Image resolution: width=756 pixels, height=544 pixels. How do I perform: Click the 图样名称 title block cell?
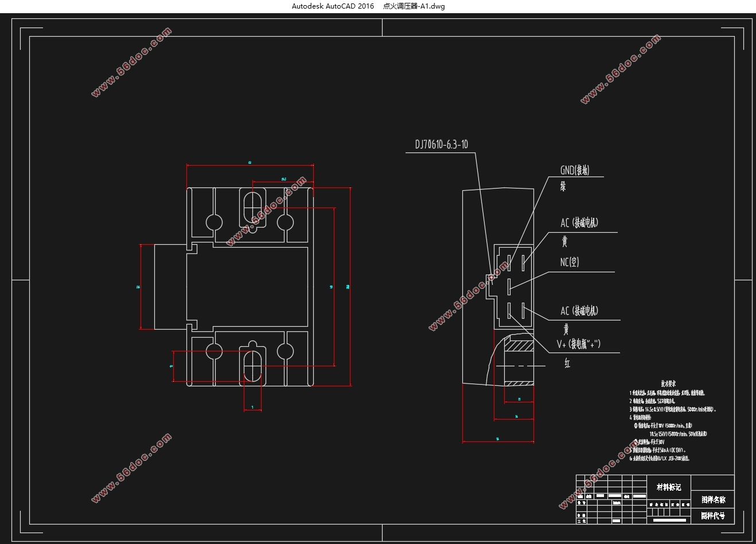[713, 500]
